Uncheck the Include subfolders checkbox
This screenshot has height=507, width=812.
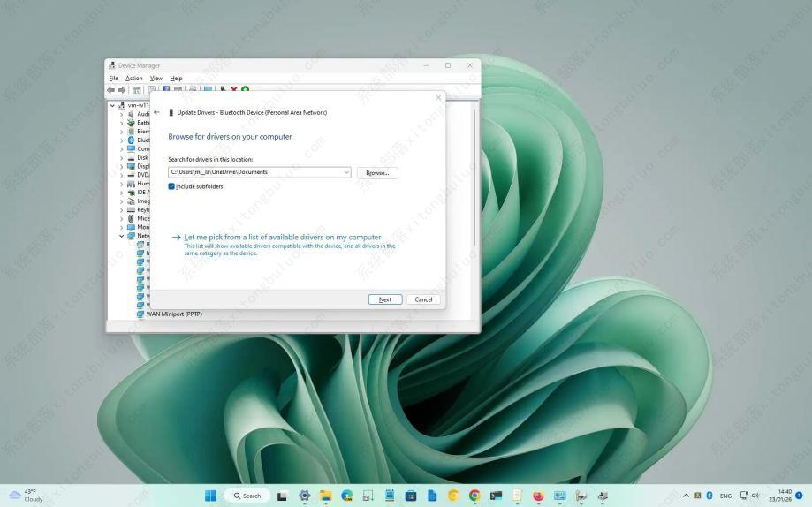pos(171,186)
